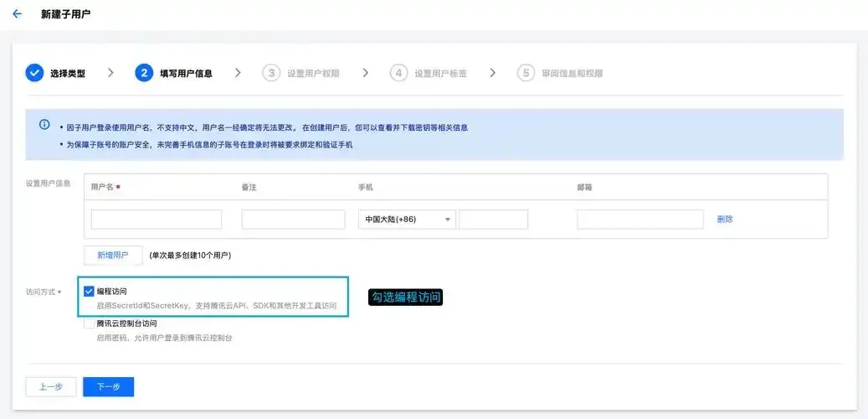This screenshot has width=868, height=419.
Task: Uncheck the 编程访问 checkbox
Action: (89, 291)
